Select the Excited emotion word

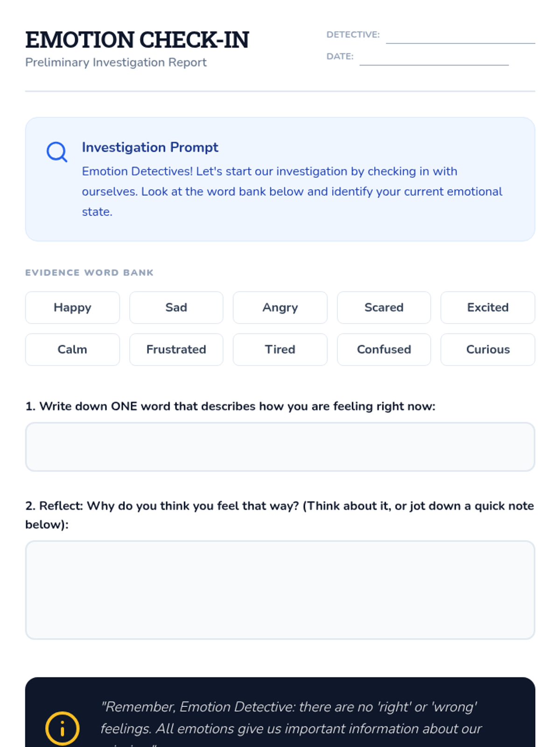[x=488, y=308]
